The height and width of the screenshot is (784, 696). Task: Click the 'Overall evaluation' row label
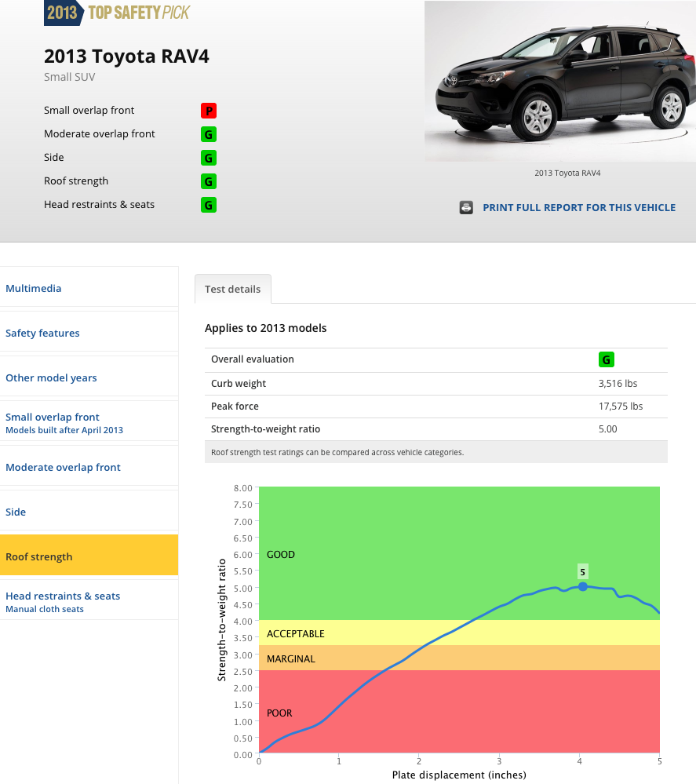tap(253, 359)
